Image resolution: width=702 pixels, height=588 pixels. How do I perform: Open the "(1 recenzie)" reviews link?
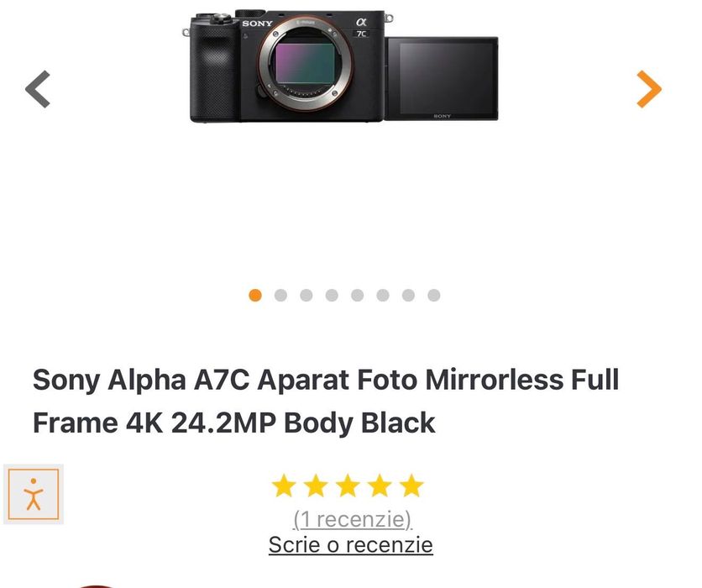pyautogui.click(x=351, y=519)
